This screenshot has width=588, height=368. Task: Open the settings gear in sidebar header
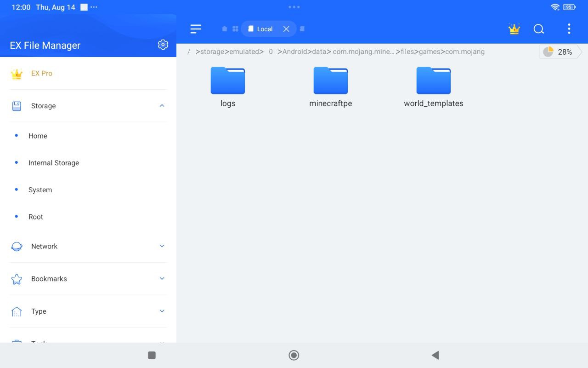click(163, 45)
